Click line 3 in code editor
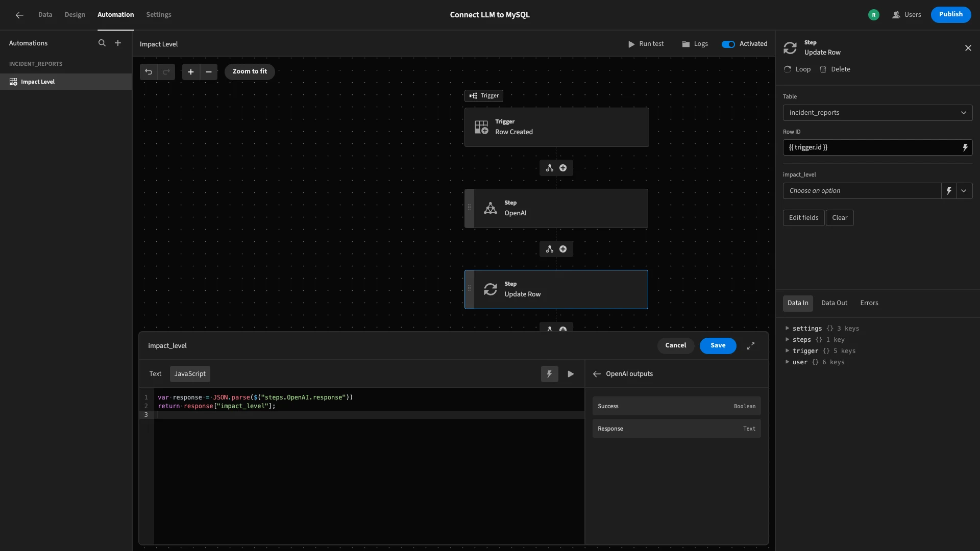 click(x=370, y=415)
